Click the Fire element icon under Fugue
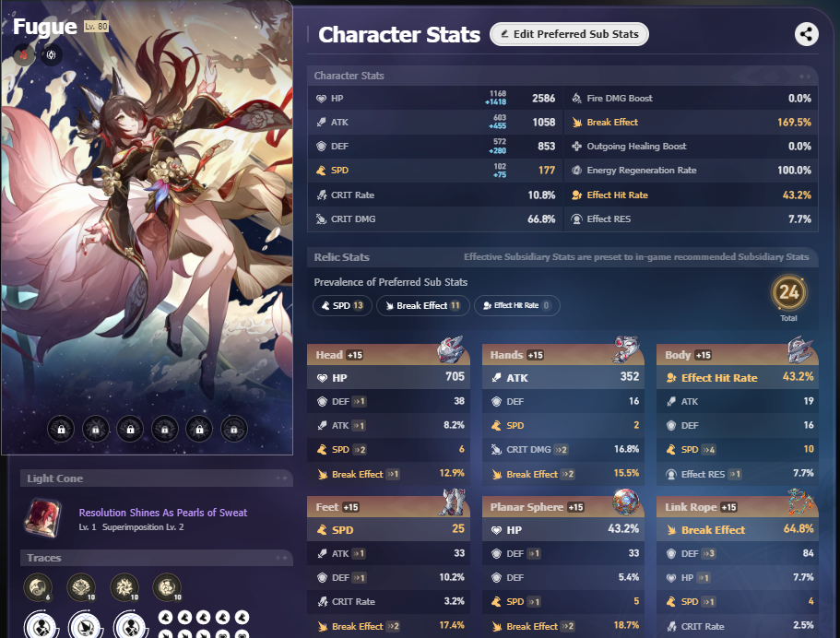 tap(24, 54)
